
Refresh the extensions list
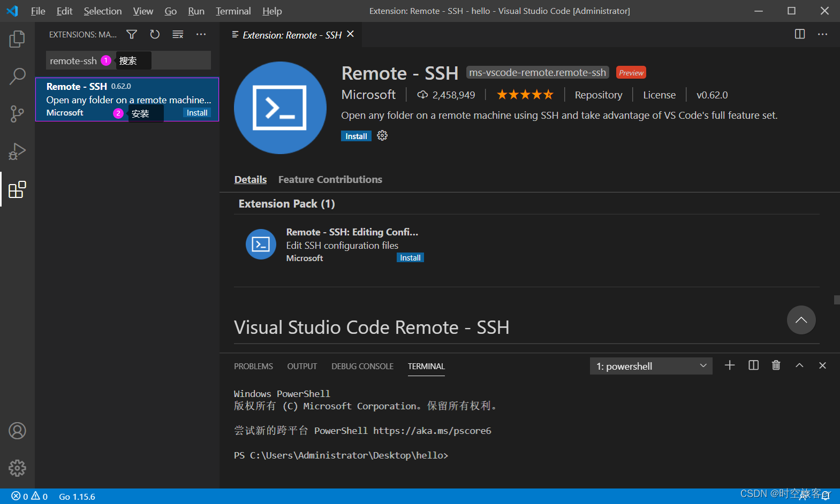click(155, 35)
